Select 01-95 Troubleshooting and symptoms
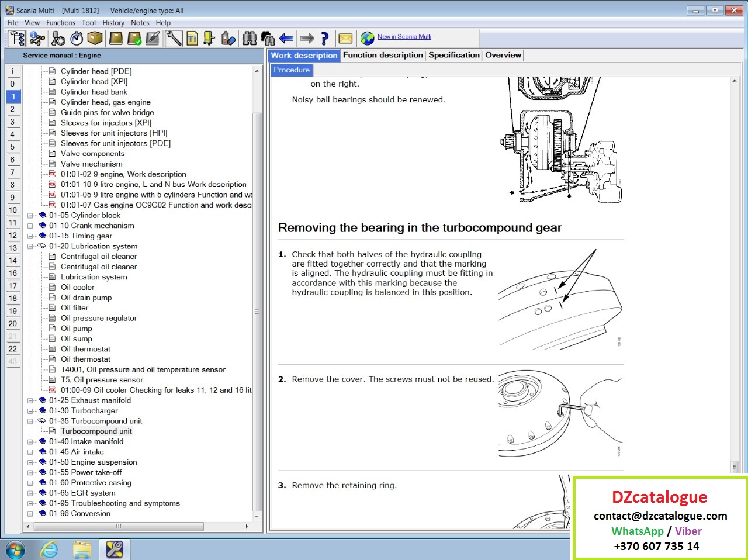Viewport: 748px width, 560px height. [115, 503]
